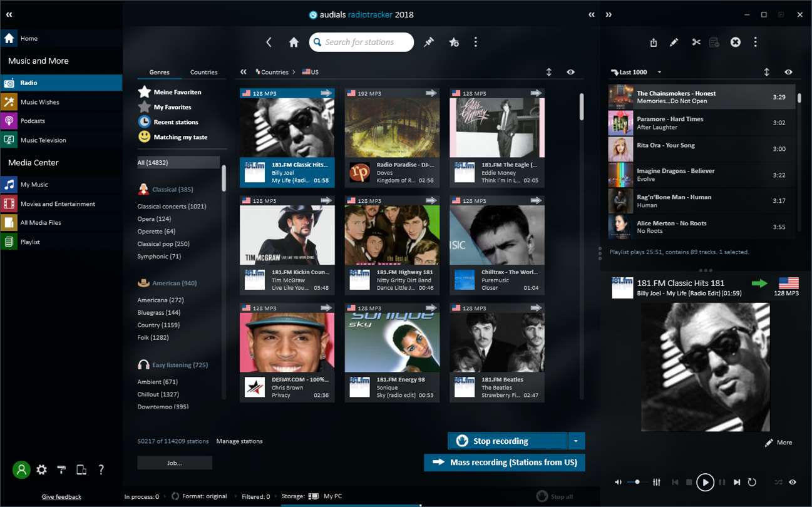Open the three-dot menu beside station search
The height and width of the screenshot is (507, 812).
pos(476,42)
